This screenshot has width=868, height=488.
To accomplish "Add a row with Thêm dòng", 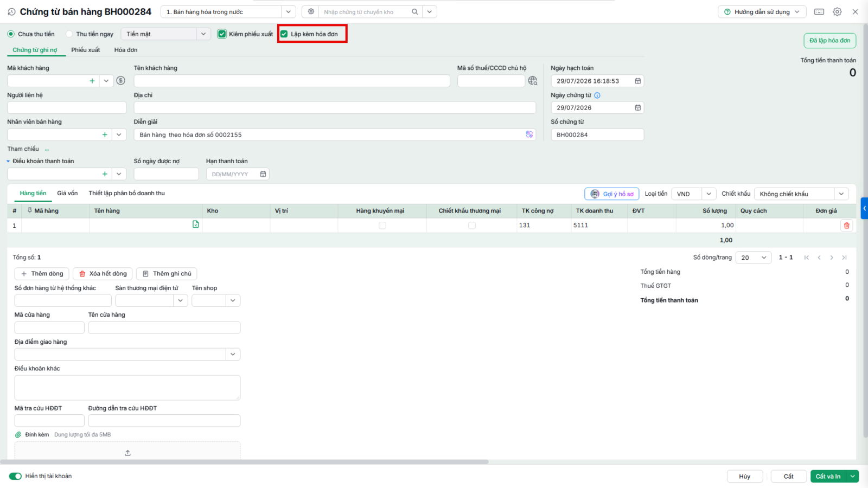I will click(42, 274).
